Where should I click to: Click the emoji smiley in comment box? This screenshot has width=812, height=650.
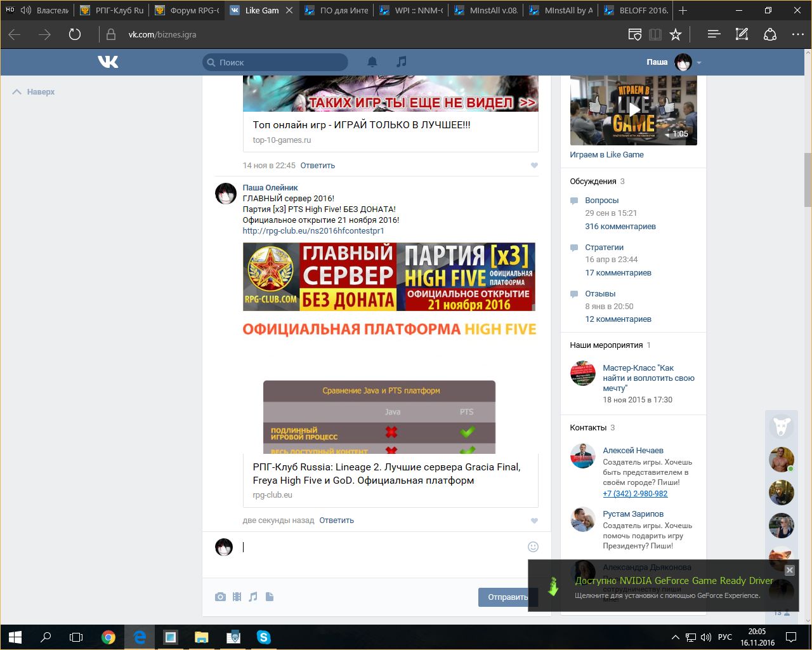click(x=533, y=547)
